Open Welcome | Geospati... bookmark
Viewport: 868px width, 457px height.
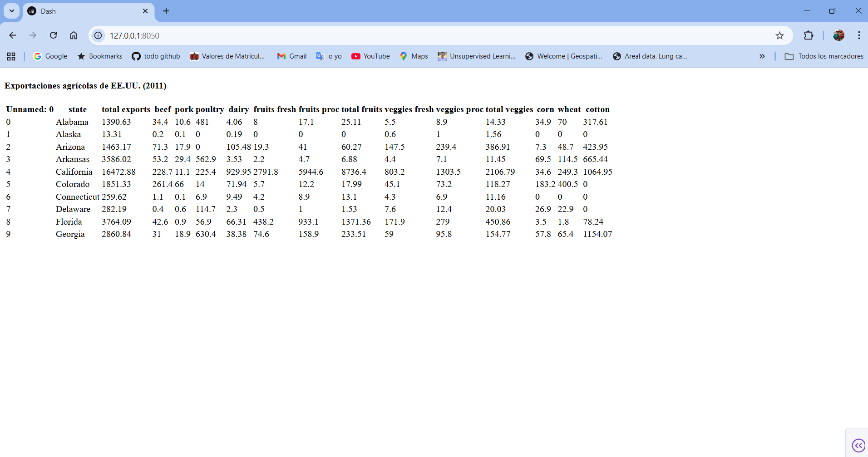(564, 56)
